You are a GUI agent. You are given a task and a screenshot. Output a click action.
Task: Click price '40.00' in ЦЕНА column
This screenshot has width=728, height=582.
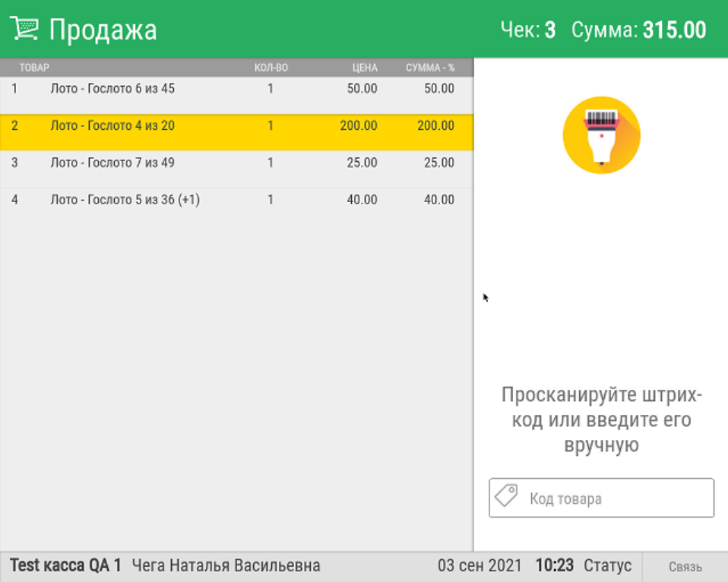pyautogui.click(x=362, y=200)
